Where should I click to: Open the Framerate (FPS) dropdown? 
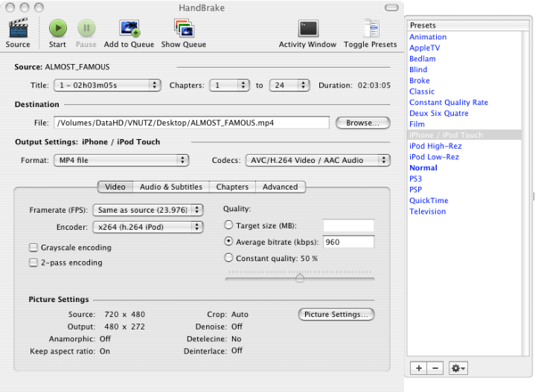(x=148, y=210)
